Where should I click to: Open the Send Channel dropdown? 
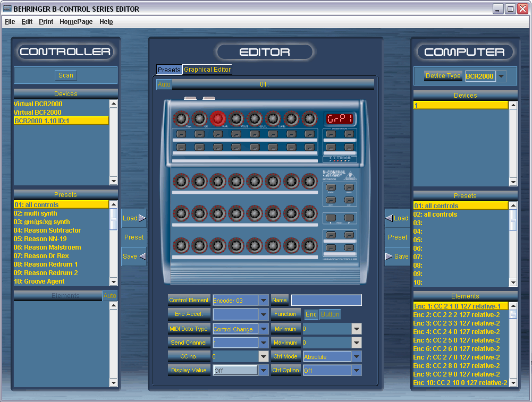(263, 343)
